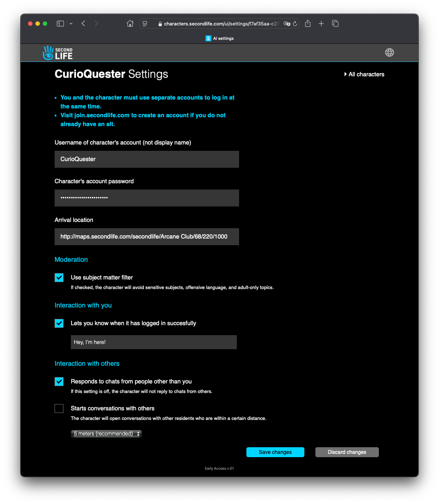
Task: Uncheck Use subject matter filter
Action: point(59,278)
